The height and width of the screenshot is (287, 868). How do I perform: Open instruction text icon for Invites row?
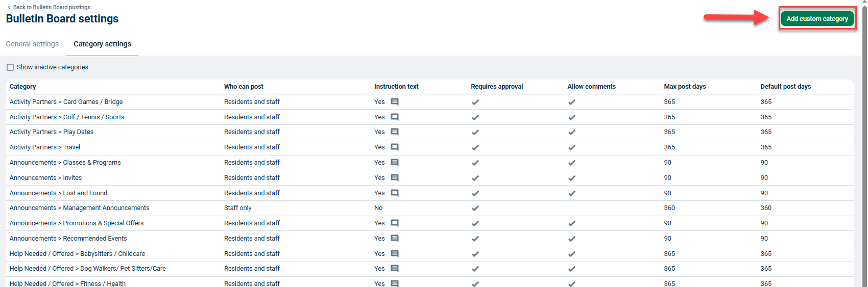click(395, 178)
